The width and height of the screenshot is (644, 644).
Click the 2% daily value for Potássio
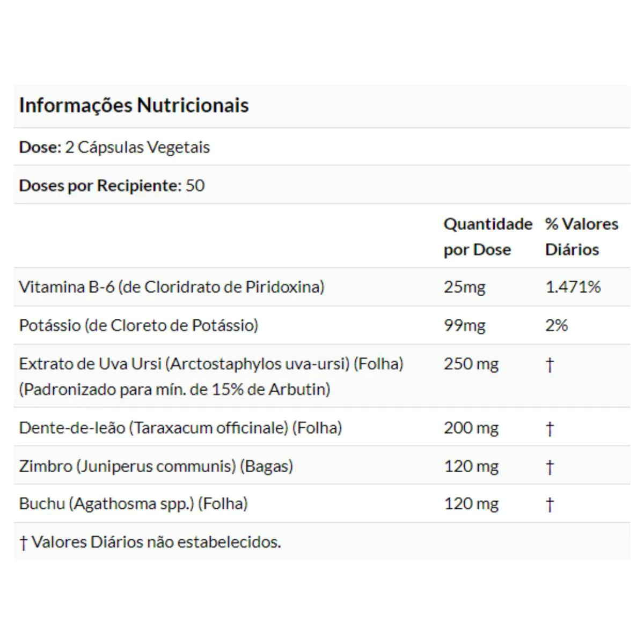pyautogui.click(x=557, y=326)
